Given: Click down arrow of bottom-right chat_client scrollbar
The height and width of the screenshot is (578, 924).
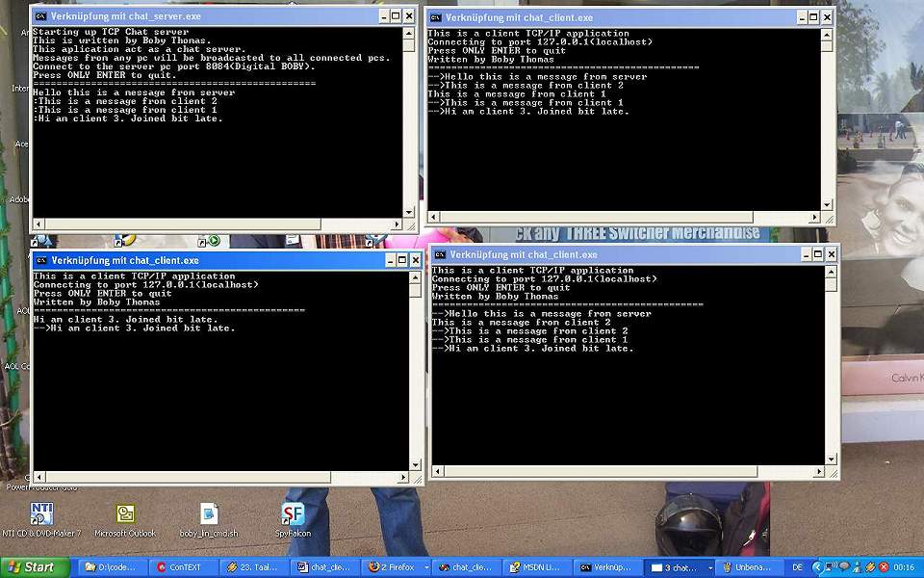Looking at the screenshot, I should click(831, 459).
